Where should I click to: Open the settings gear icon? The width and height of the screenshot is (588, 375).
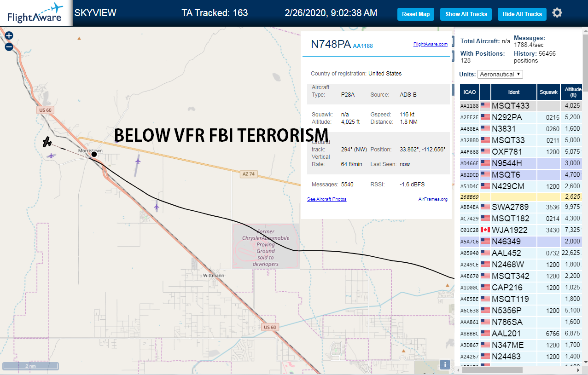(x=557, y=13)
